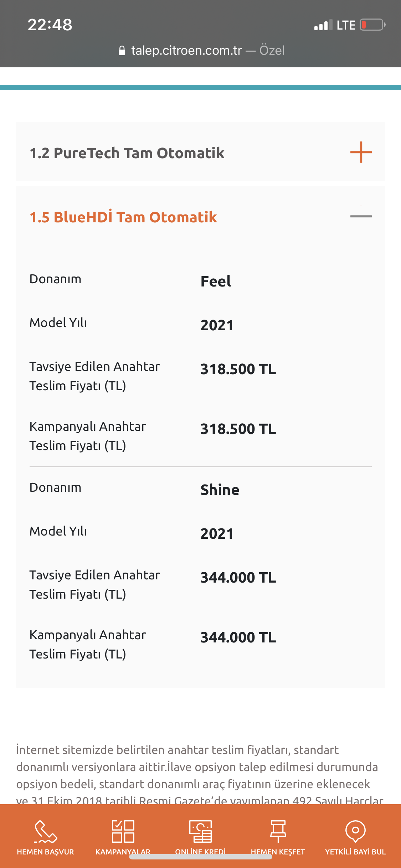Tap the Online Kredi calculator icon
This screenshot has height=868, width=401.
pos(200,831)
